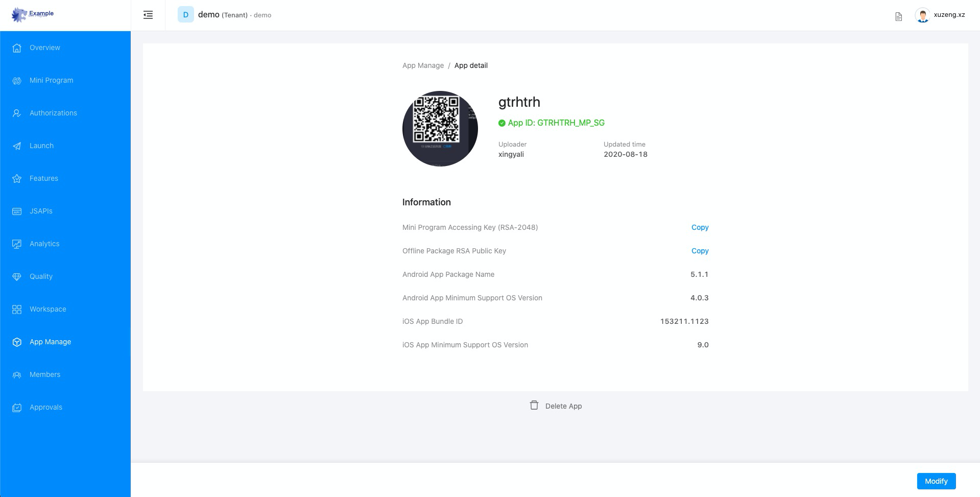Open the Analytics dashboard
Screen dimensions: 980x497
44,244
